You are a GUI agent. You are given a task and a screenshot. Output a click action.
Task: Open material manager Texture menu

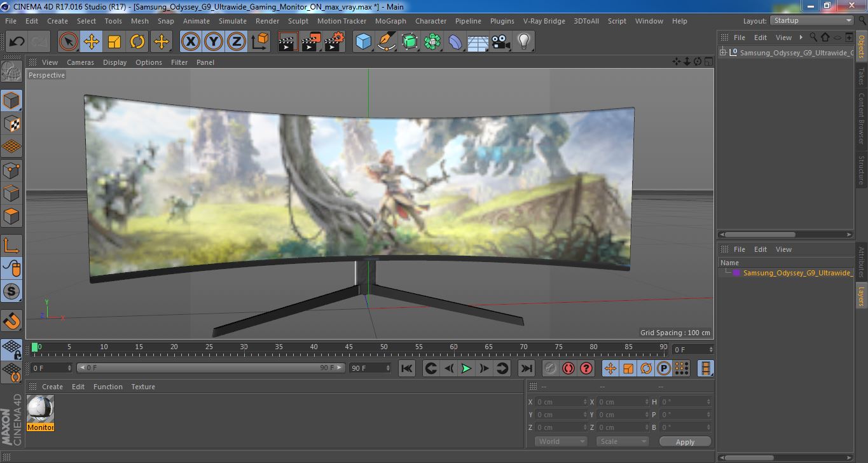[x=143, y=387]
